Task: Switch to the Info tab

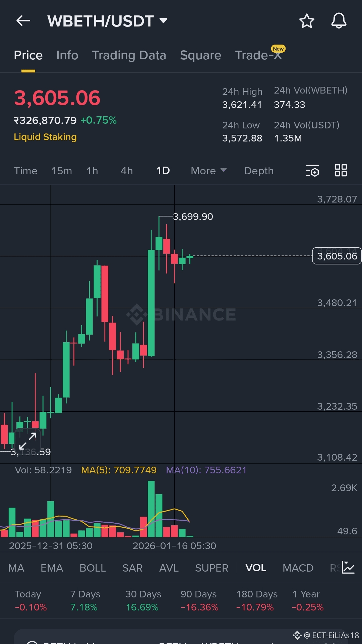Action: (67, 55)
